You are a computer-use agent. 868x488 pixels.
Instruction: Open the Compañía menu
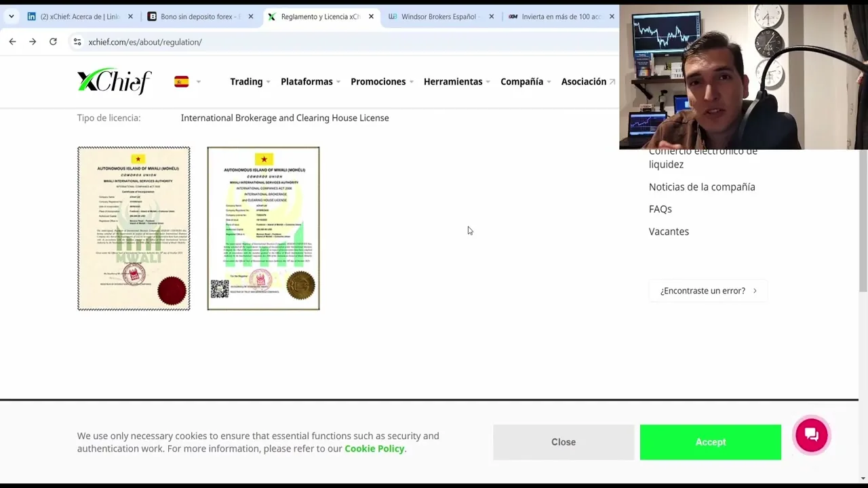point(526,81)
